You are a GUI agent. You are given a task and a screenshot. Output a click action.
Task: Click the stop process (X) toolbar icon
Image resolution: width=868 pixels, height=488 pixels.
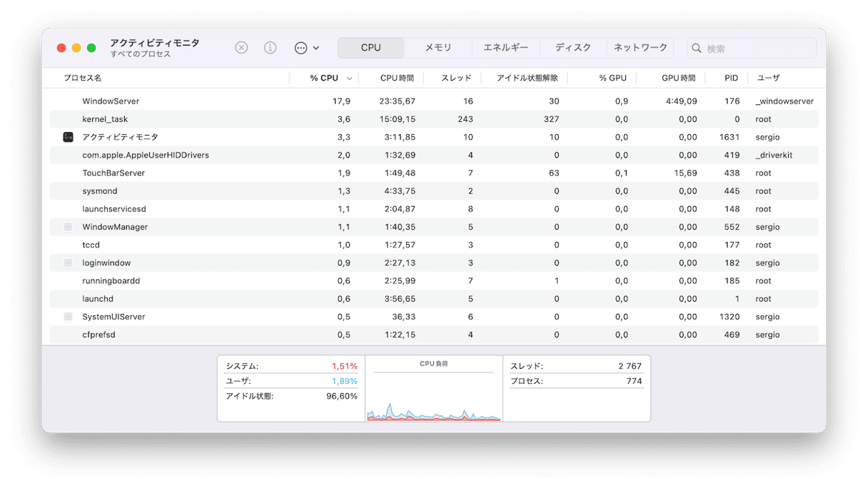(241, 48)
